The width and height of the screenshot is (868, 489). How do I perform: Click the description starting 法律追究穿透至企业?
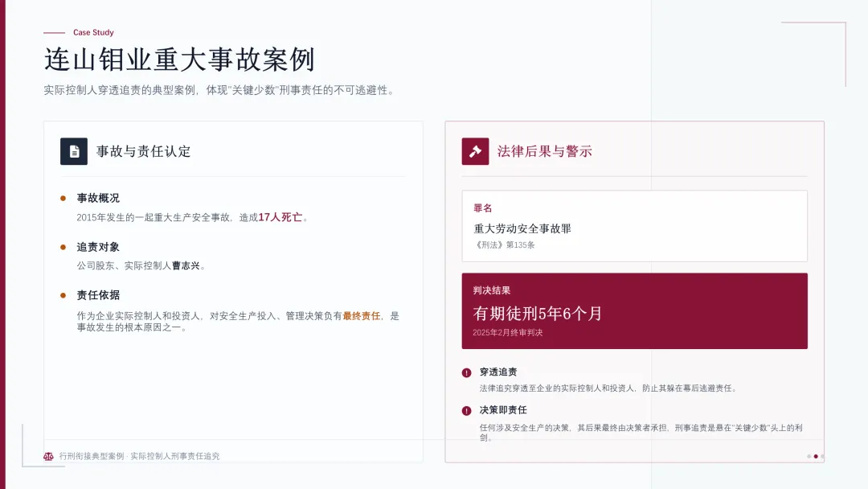point(609,388)
